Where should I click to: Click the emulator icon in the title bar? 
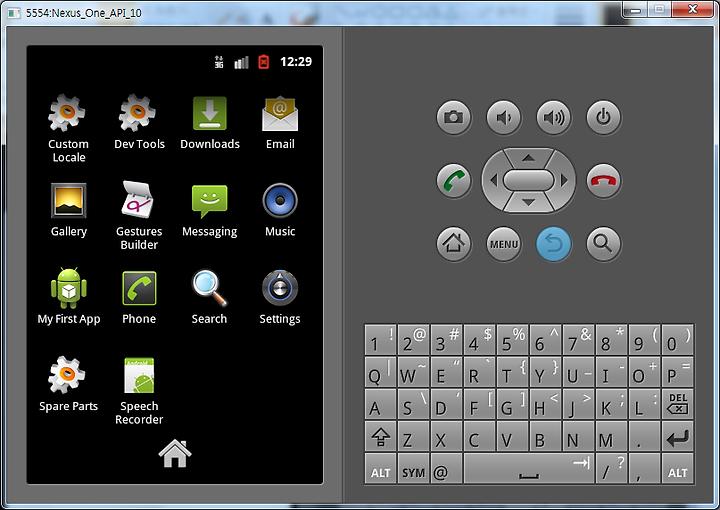pos(14,13)
